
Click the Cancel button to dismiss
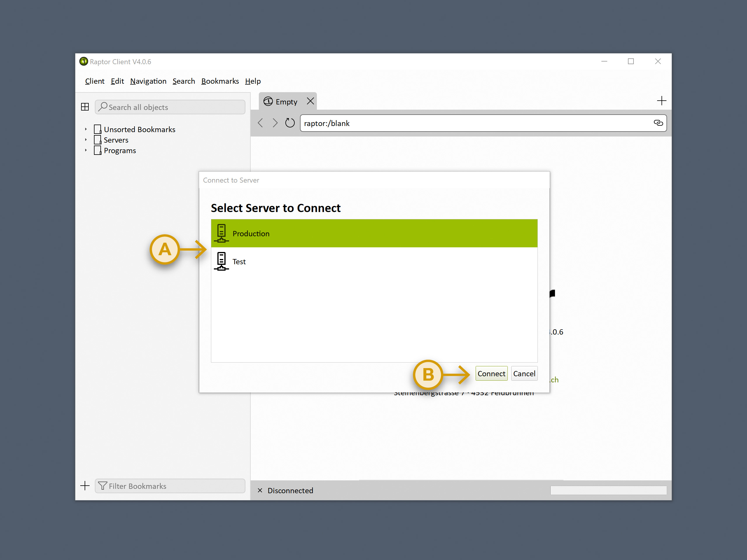(523, 374)
